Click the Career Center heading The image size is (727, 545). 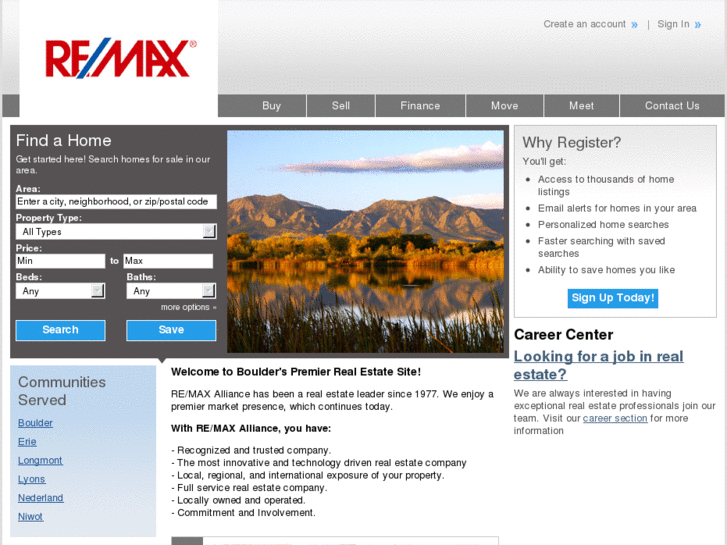563,334
